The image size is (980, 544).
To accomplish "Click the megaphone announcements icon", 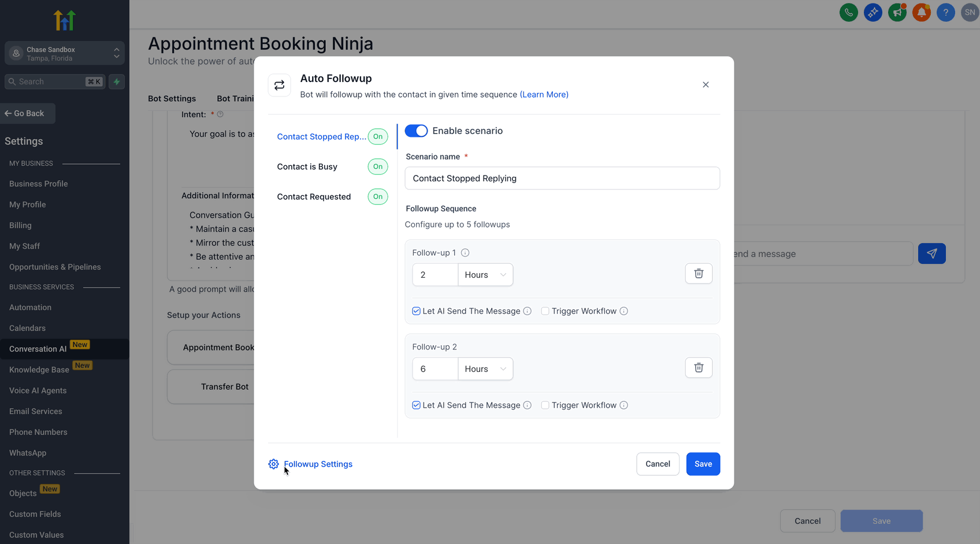I will [x=897, y=12].
